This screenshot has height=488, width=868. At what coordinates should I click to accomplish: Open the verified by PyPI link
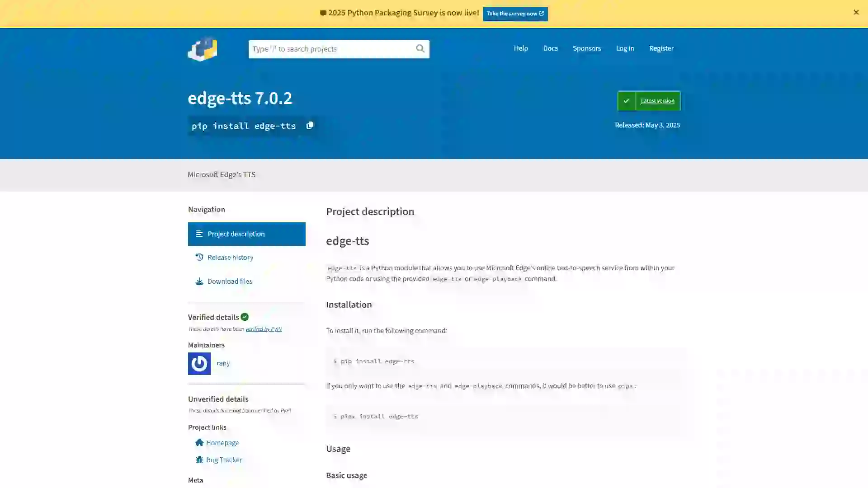264,329
